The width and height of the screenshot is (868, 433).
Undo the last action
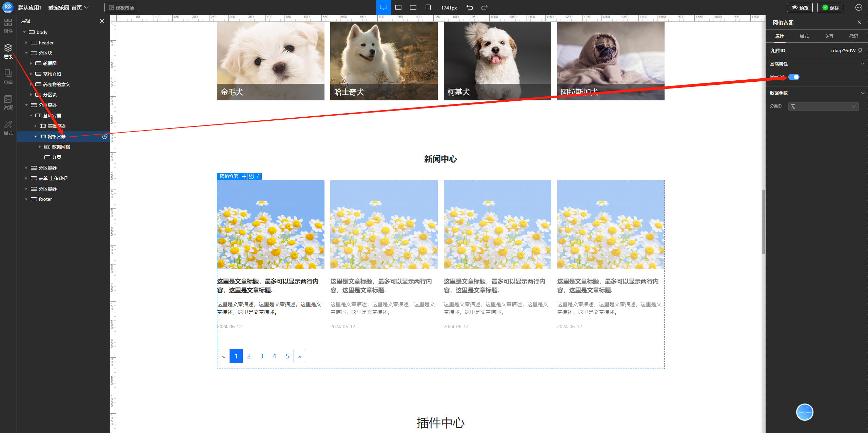tap(470, 7)
